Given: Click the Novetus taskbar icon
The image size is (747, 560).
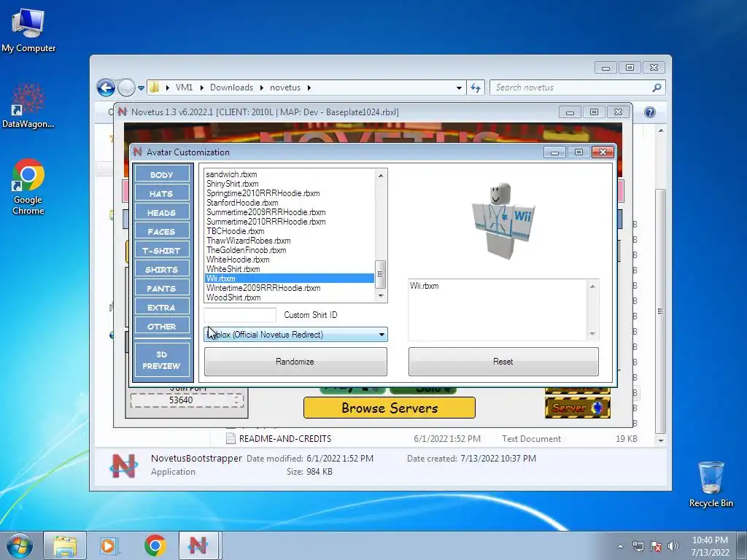Looking at the screenshot, I should coord(198,545).
